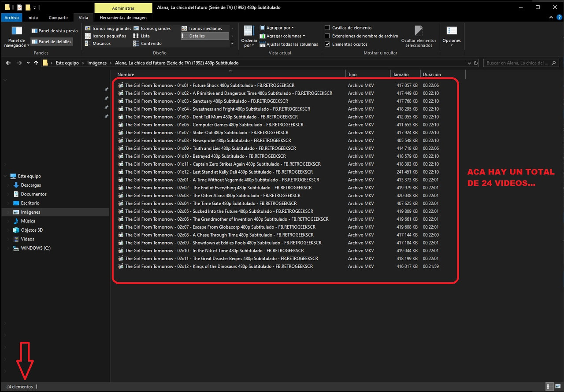Select Iconos pequeños layout
The image size is (564, 392).
105,36
